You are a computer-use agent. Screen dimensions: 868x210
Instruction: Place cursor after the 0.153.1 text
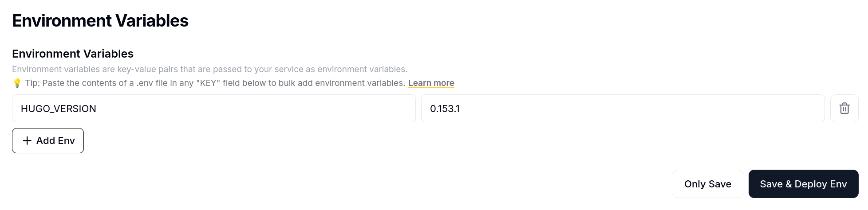(461, 109)
